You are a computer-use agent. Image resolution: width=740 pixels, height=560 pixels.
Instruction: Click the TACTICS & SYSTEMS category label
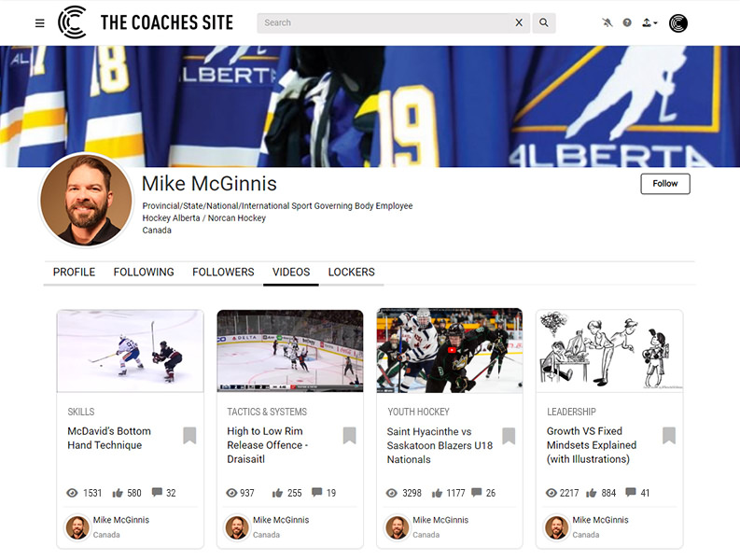click(267, 412)
